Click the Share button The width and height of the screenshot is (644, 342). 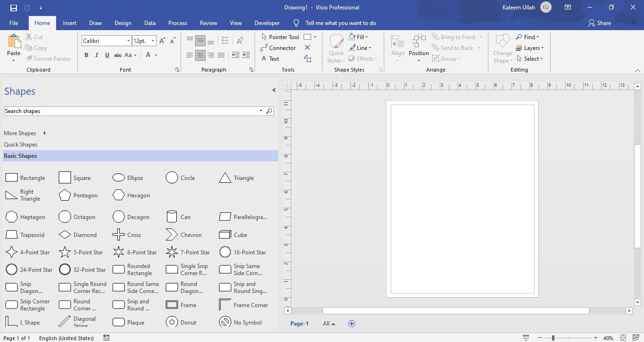tap(599, 23)
